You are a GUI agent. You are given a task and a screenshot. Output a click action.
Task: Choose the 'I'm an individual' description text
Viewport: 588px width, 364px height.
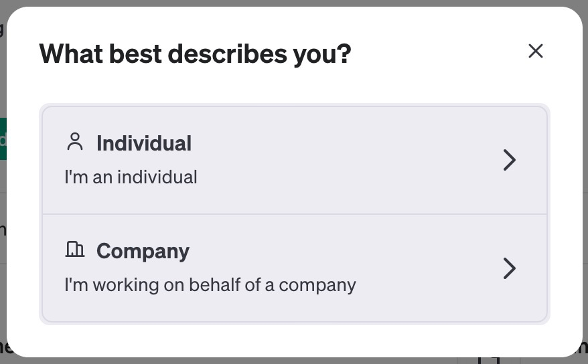[x=131, y=177]
